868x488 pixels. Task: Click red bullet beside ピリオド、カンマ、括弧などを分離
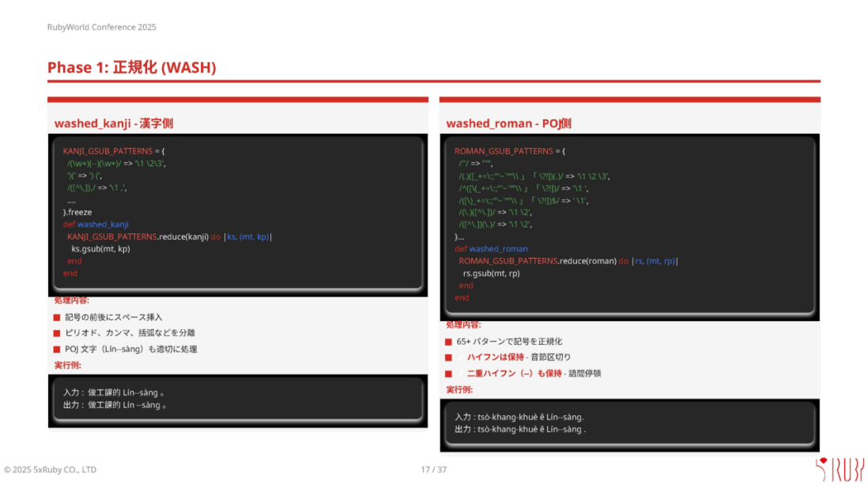click(x=57, y=333)
